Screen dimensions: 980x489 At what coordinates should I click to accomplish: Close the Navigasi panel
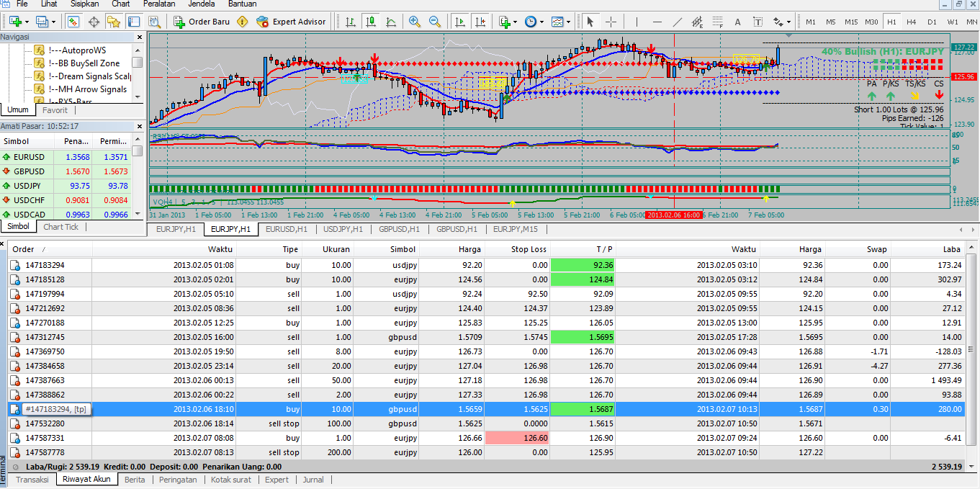(x=139, y=36)
